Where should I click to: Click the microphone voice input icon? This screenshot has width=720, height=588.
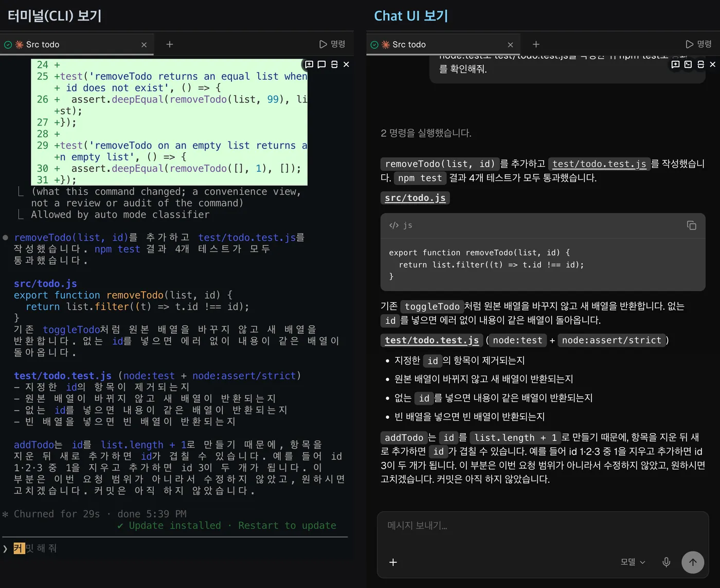coord(666,562)
